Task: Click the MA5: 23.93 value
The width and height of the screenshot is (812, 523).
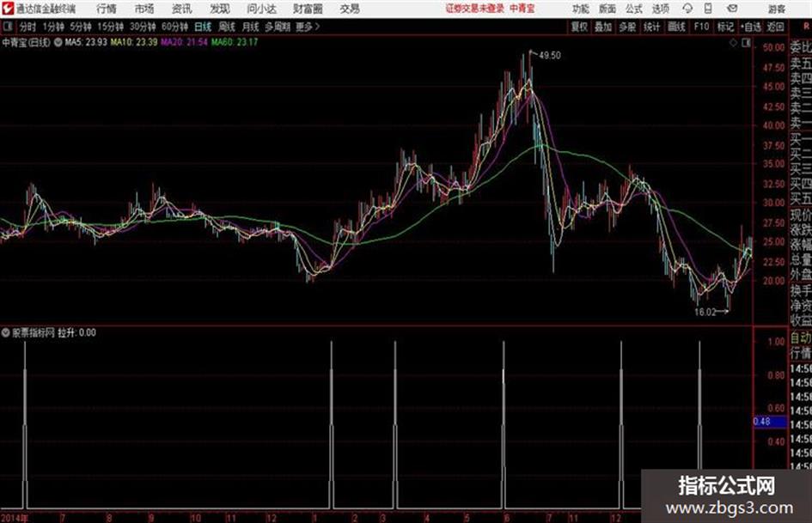Action: pyautogui.click(x=86, y=42)
